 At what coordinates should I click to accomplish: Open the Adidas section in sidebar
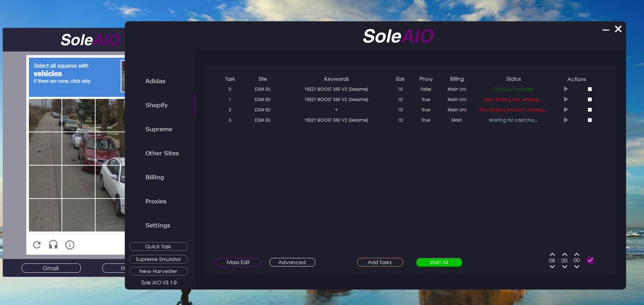(155, 81)
